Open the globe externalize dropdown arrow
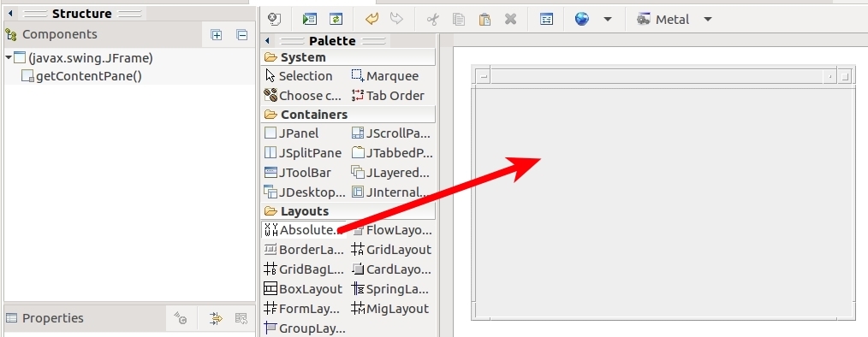 (607, 20)
